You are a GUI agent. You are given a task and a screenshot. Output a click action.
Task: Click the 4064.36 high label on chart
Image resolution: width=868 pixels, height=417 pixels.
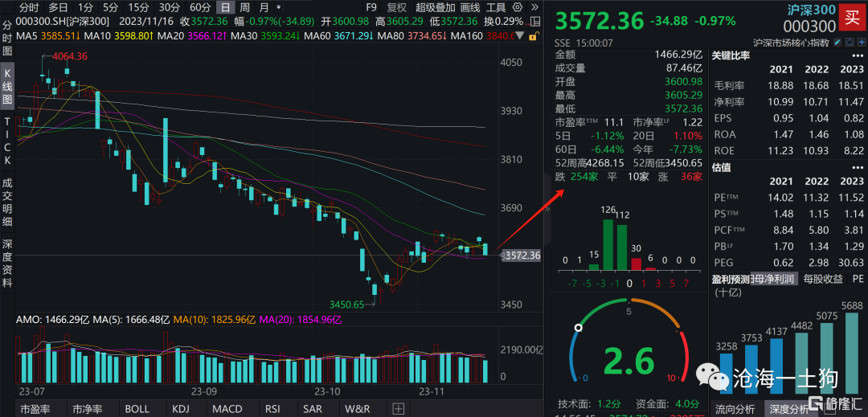tap(68, 56)
